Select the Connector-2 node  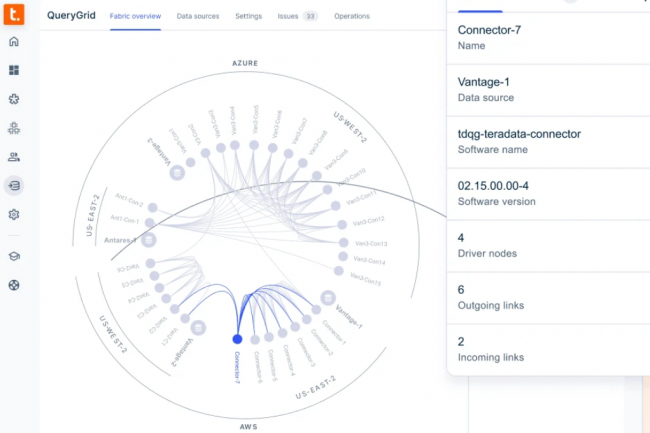coord(306,319)
